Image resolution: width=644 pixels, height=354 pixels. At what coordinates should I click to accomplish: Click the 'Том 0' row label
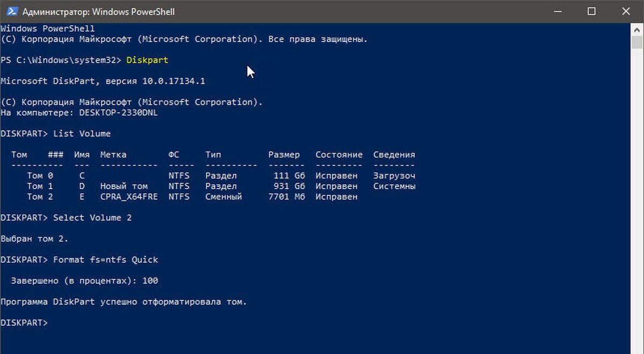[40, 176]
